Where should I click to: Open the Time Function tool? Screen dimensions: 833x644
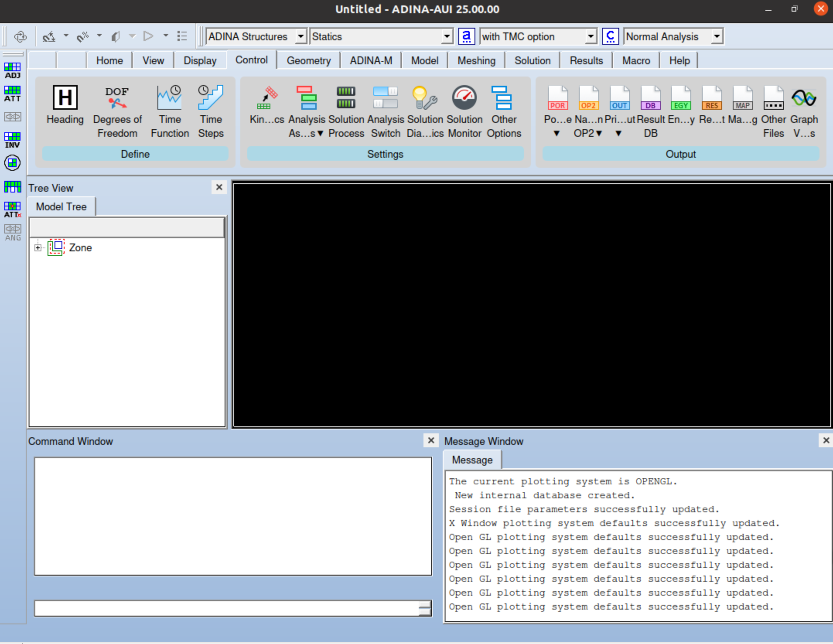[170, 111]
